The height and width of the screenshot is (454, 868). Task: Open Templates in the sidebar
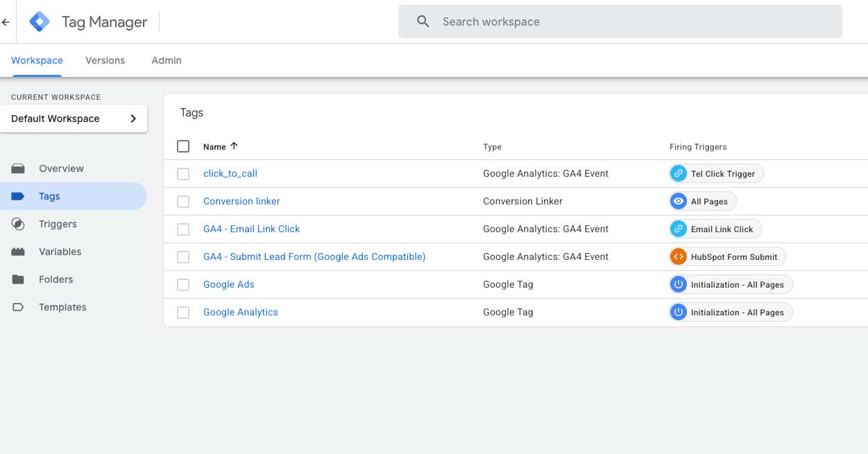[x=74, y=307]
